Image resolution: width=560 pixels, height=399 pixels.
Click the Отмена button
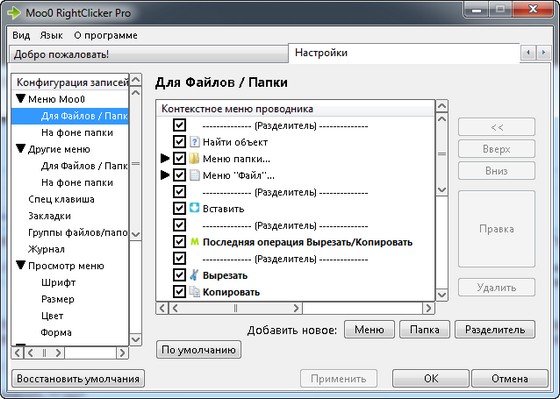coord(510,379)
